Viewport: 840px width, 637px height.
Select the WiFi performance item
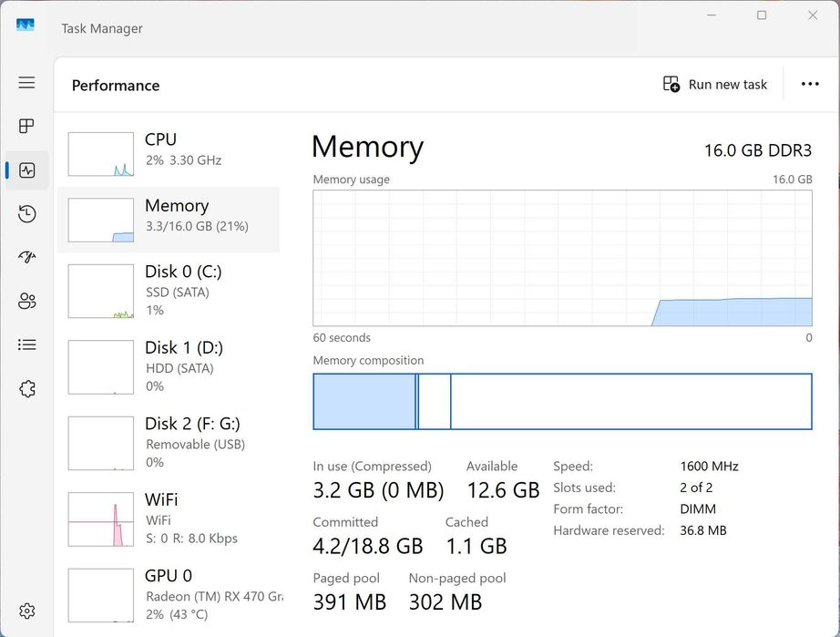click(169, 518)
